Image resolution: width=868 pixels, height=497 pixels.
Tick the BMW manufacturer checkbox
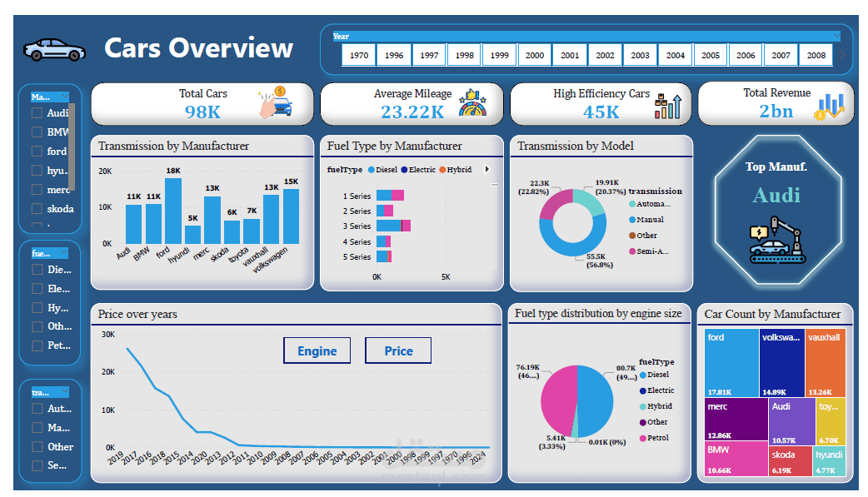point(37,132)
